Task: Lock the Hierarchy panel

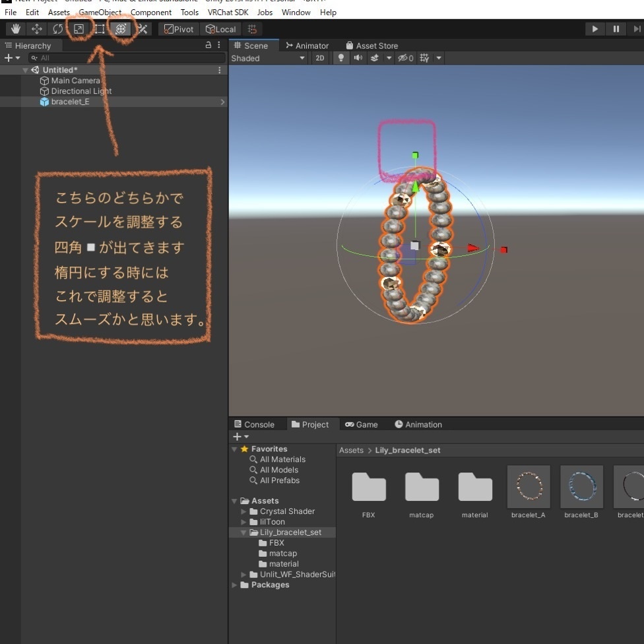Action: [209, 45]
